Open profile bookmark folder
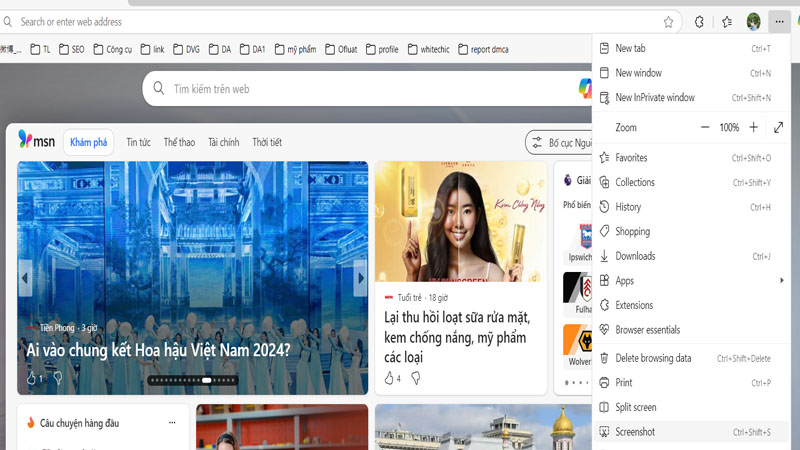 coord(382,49)
